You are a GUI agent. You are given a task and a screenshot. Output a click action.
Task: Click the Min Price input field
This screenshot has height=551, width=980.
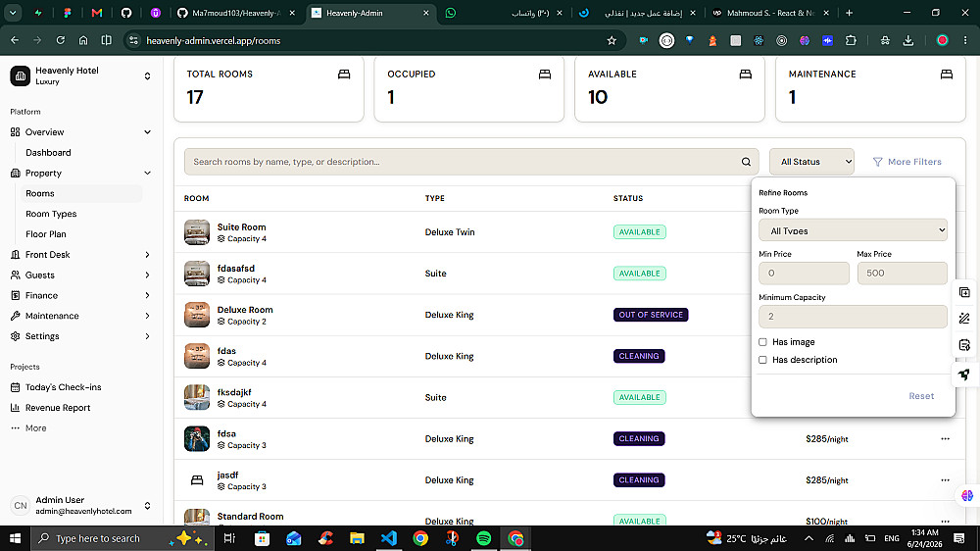click(x=804, y=274)
